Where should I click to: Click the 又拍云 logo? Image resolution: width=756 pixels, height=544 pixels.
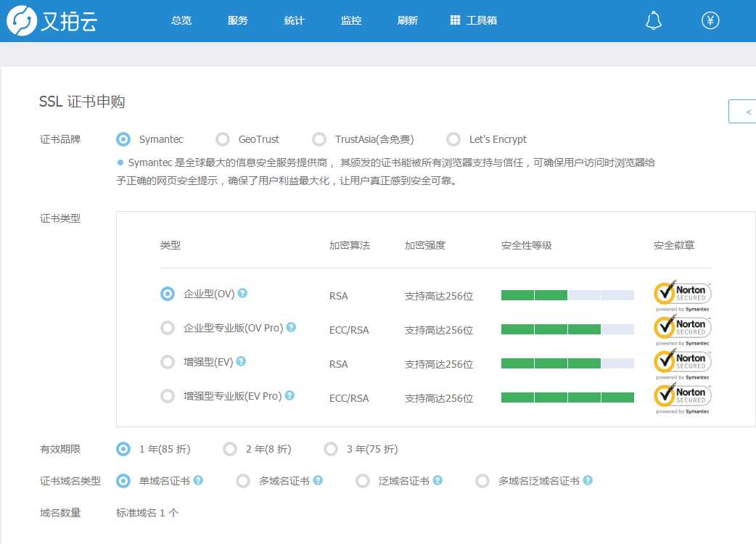tap(52, 21)
